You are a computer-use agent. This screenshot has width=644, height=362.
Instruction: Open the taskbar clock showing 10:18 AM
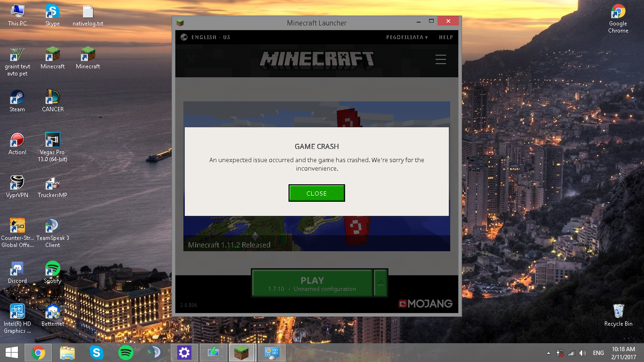[623, 353]
